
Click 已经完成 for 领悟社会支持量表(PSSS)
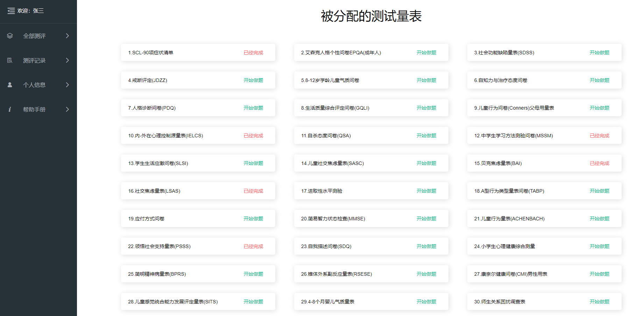click(253, 246)
